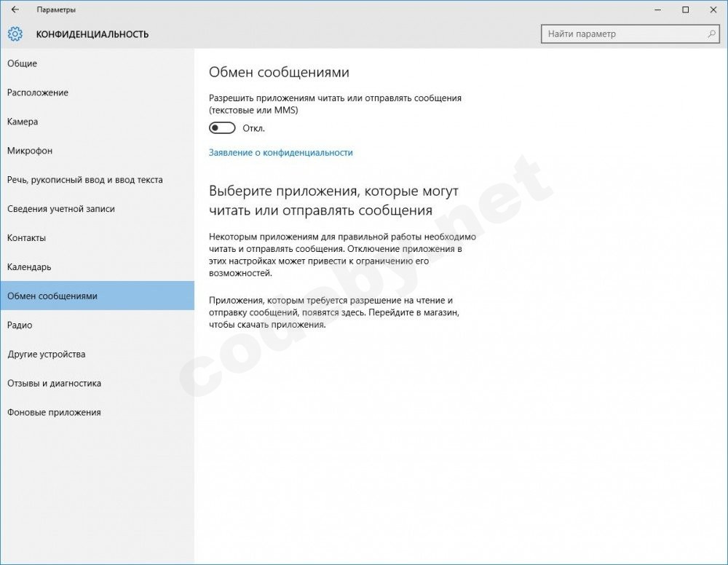Close the Параметры window

pos(713,9)
